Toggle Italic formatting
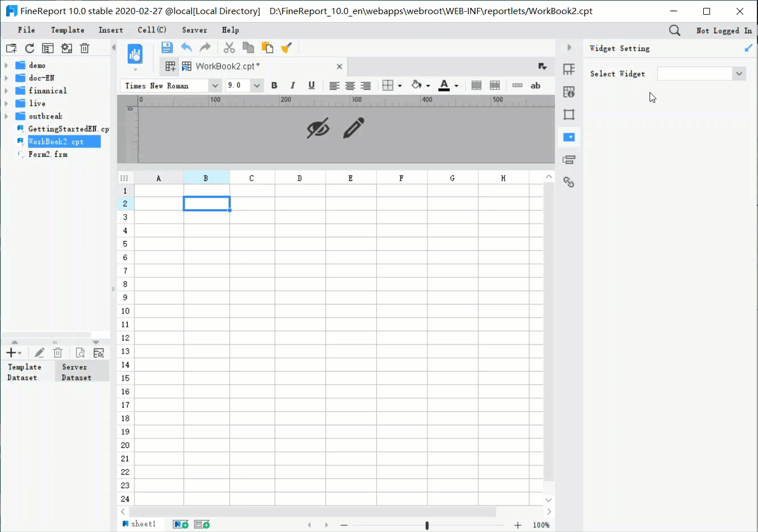Image resolution: width=758 pixels, height=532 pixels. (x=293, y=85)
